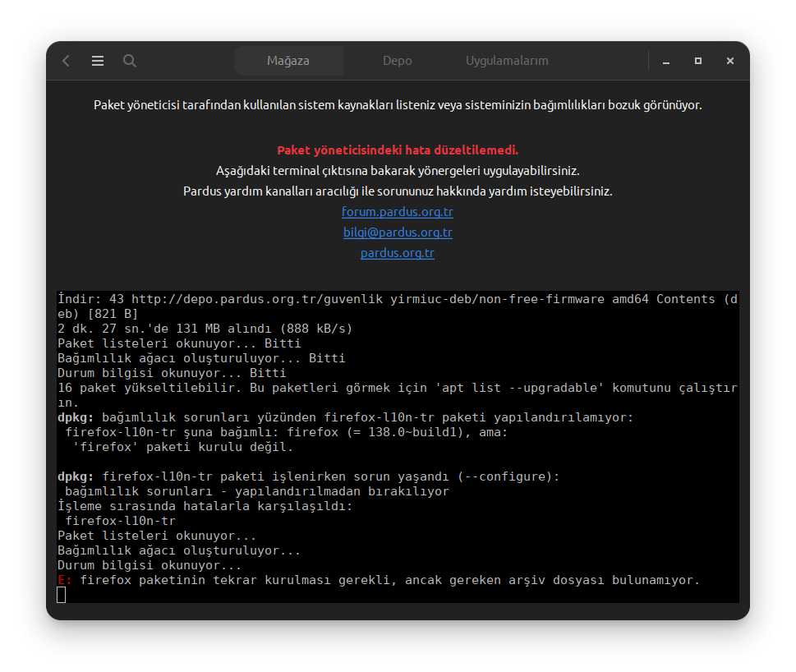The width and height of the screenshot is (796, 672).
Task: Select the 'Pardus yardım kanalları aracılığı' line
Action: [398, 191]
